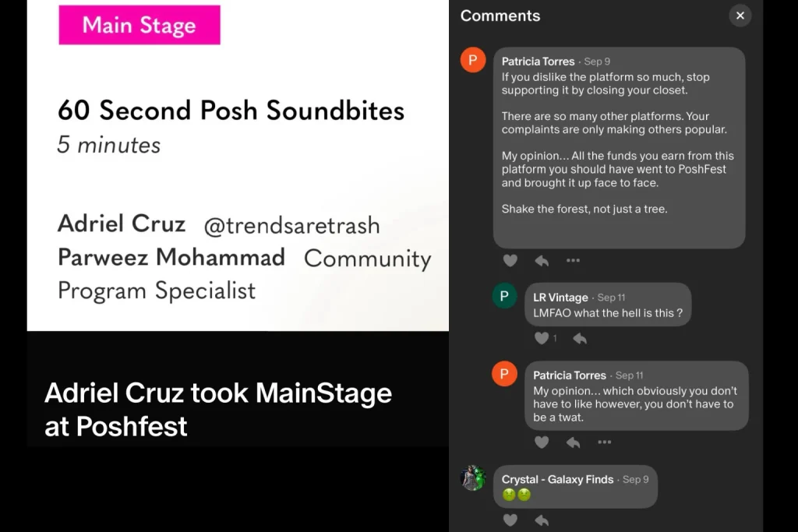
Task: Click the Adriel Cruz took MainStage caption
Action: point(218,409)
